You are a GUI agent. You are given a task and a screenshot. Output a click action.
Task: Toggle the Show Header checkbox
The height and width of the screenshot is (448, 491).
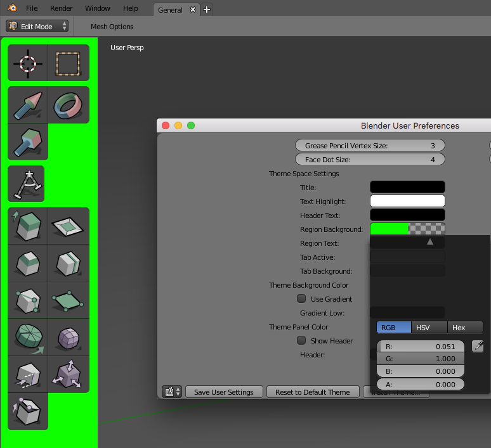301,340
